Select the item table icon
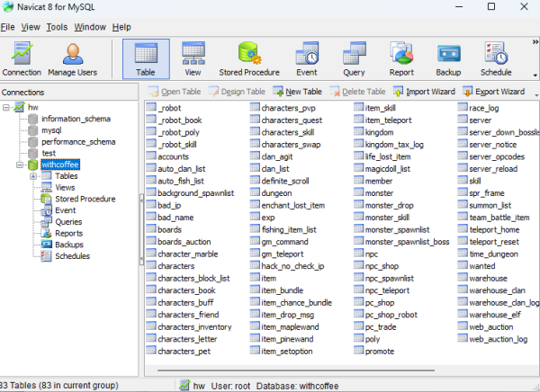This screenshot has width=540, height=392. click(255, 278)
